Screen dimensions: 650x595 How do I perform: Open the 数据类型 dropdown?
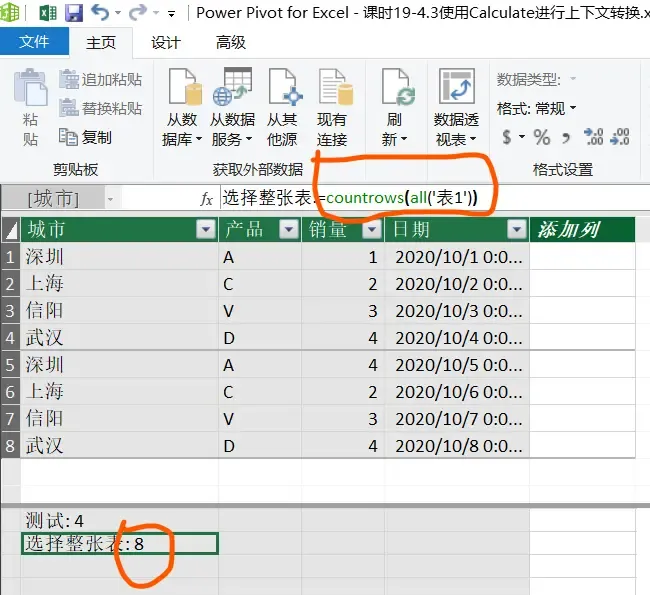tap(573, 79)
